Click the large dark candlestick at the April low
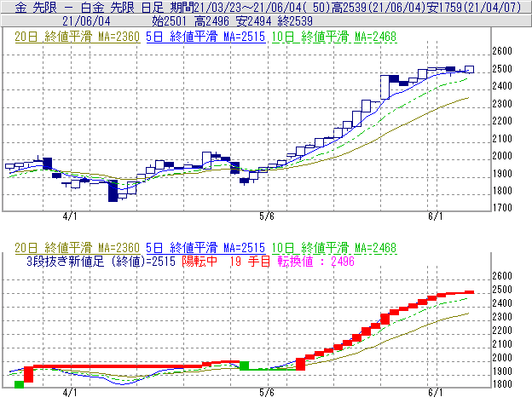532x403 pixels. [x=113, y=191]
